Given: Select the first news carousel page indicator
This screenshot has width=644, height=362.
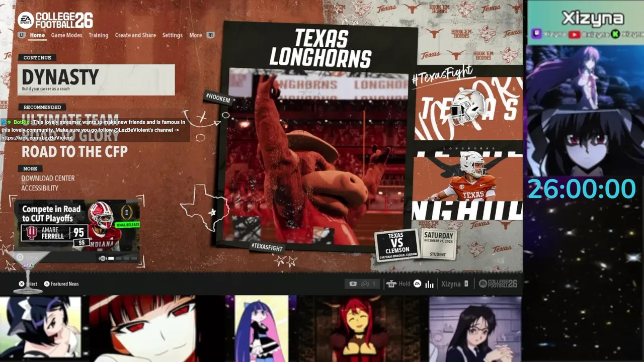Looking at the screenshot, I should click(111, 258).
